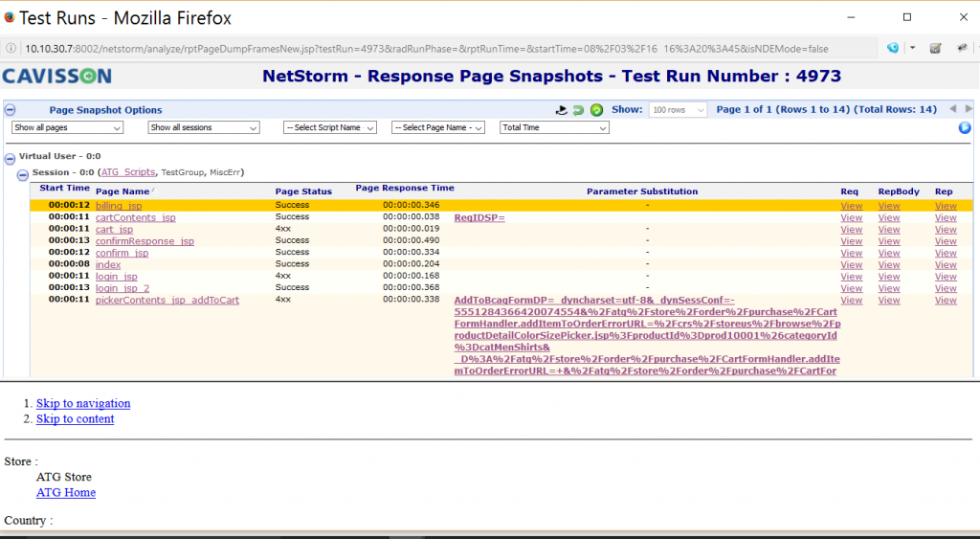Click the RepBody column header

point(899,191)
